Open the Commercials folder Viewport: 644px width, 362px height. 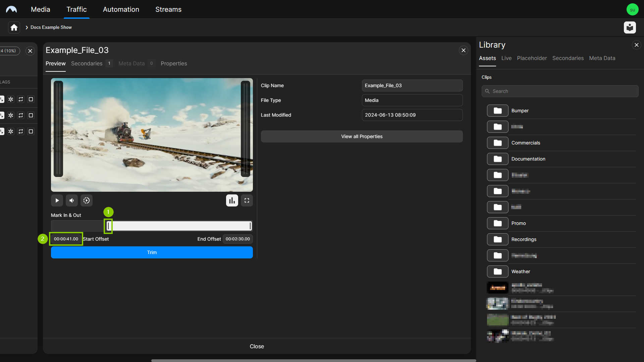tap(498, 143)
